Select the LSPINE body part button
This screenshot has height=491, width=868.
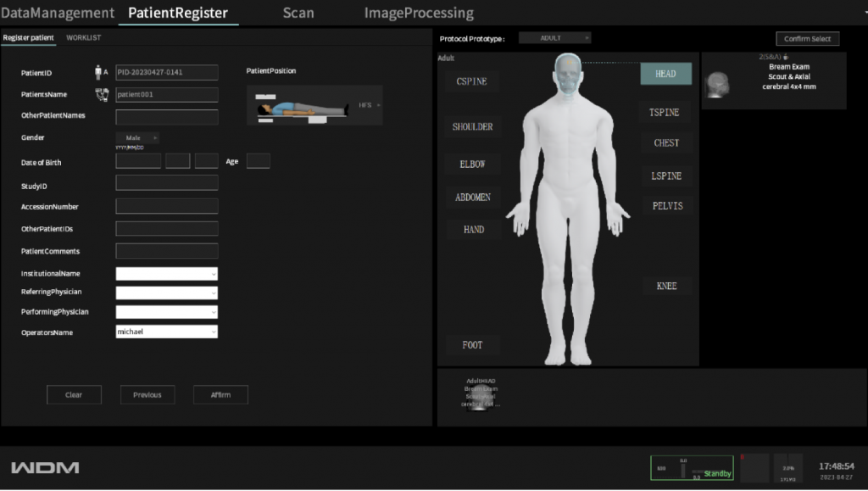coord(666,176)
